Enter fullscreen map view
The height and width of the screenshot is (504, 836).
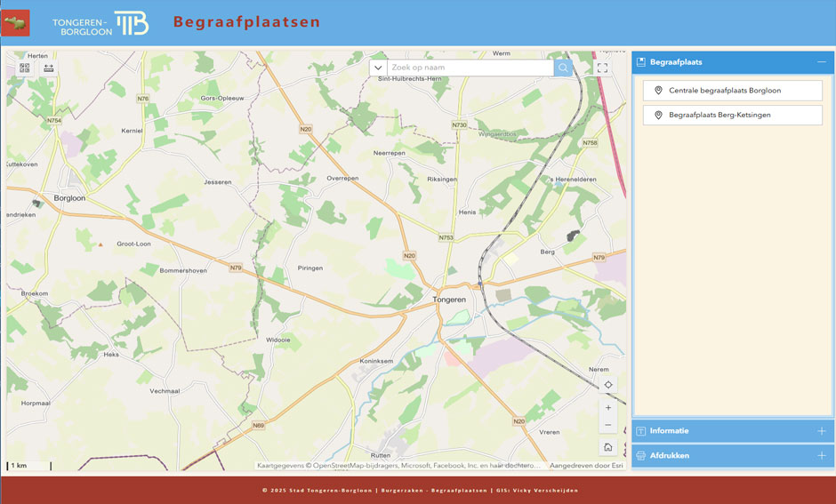coord(602,68)
